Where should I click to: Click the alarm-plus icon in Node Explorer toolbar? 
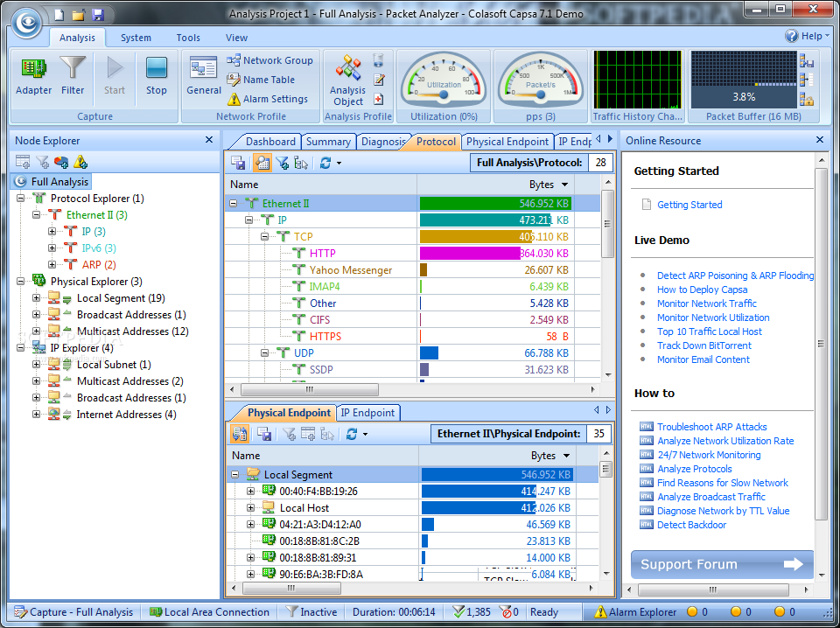click(x=80, y=162)
